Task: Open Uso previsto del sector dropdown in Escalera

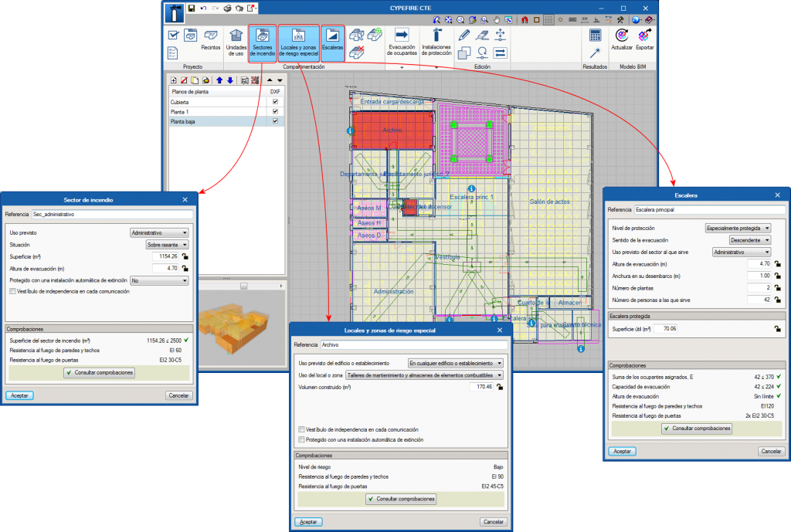Action: pos(742,252)
